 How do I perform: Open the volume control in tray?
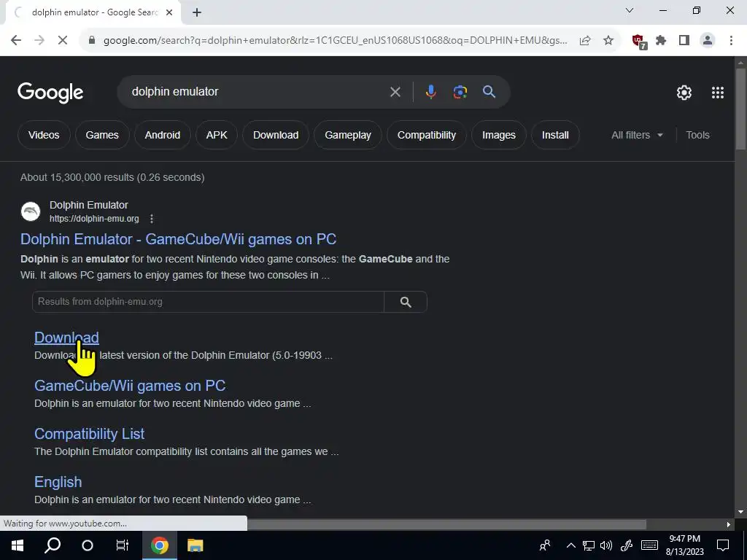coord(606,545)
